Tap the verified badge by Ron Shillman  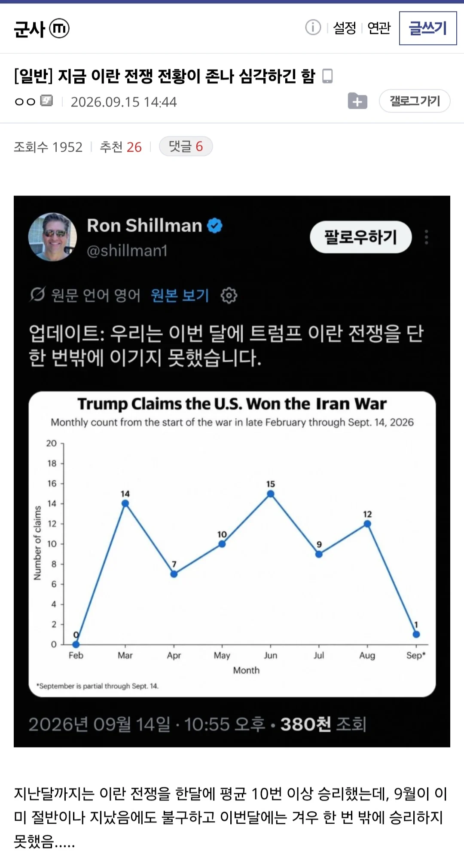[x=214, y=226]
